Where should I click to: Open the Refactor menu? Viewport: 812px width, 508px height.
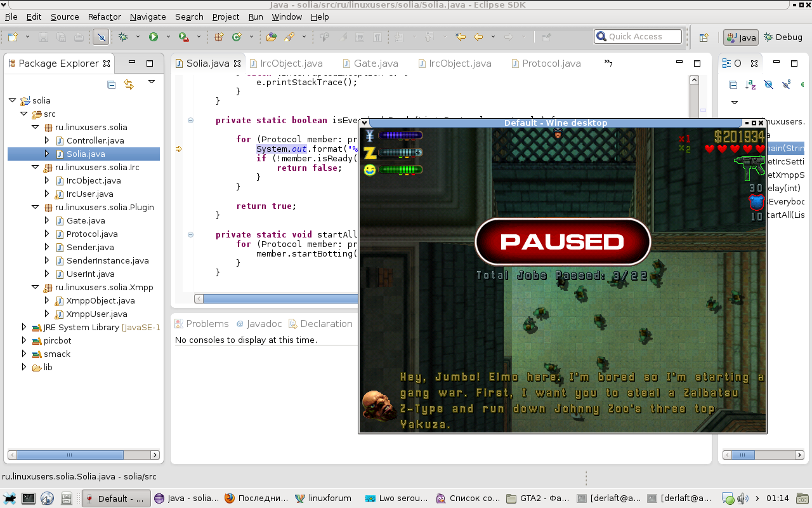pos(105,17)
